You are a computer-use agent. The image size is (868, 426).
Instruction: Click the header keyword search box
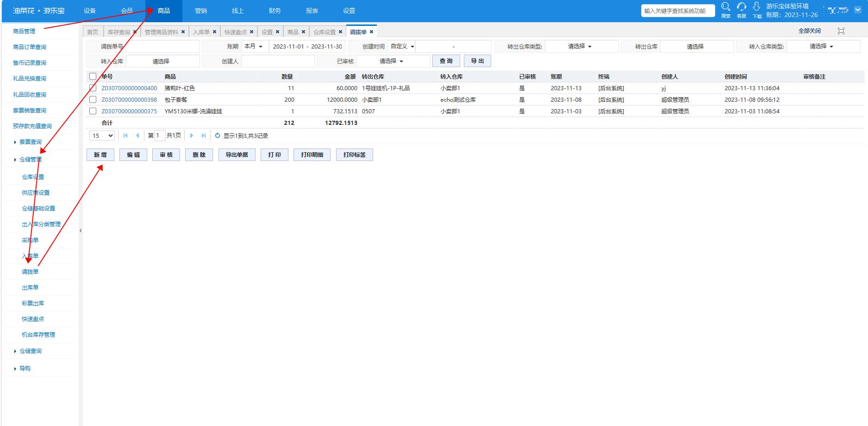pos(678,11)
